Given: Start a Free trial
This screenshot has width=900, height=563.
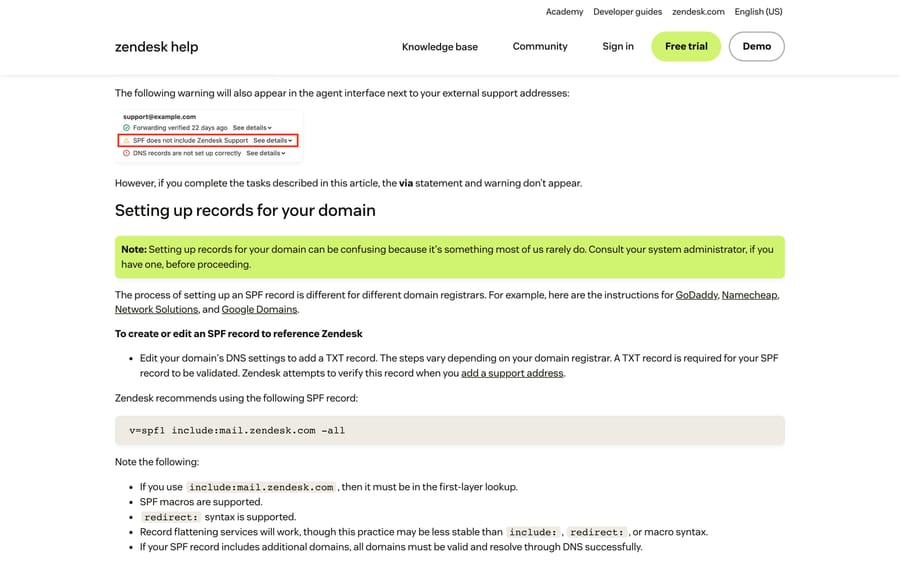Looking at the screenshot, I should [x=686, y=46].
